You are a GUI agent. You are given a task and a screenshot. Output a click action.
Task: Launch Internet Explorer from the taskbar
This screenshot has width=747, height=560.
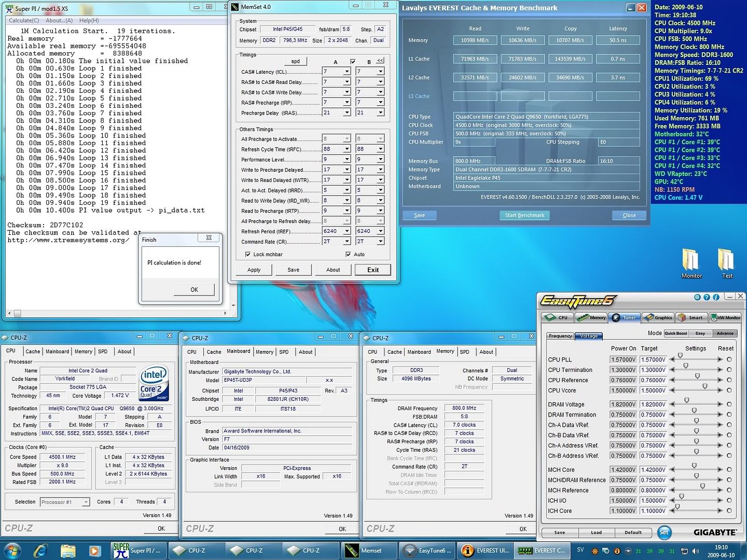coord(40,550)
